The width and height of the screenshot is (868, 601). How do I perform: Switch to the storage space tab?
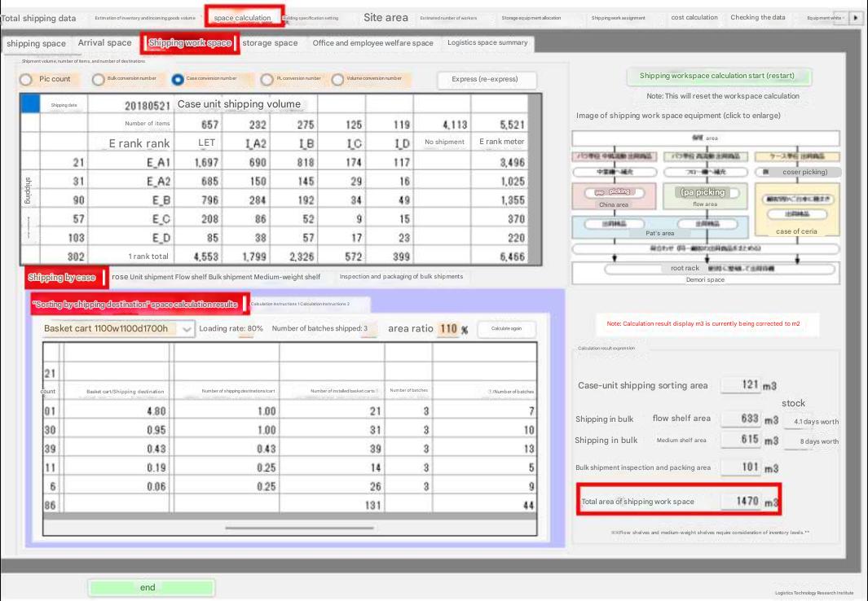click(270, 43)
